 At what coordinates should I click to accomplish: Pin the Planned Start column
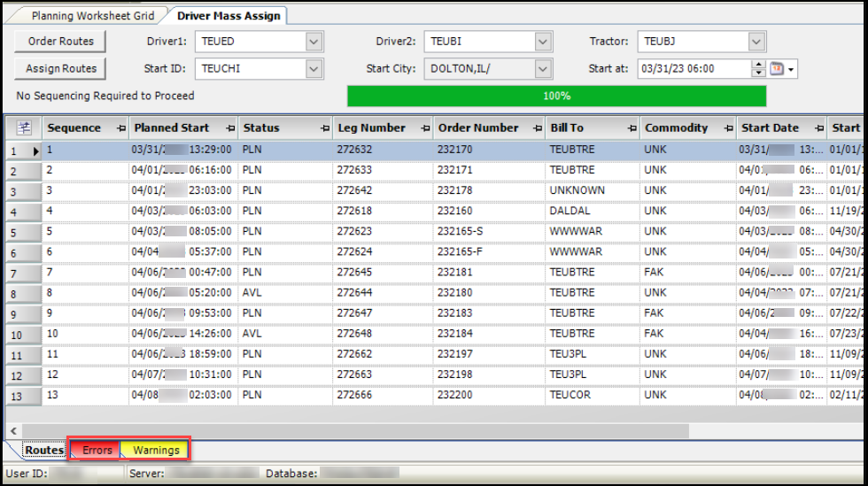(x=230, y=128)
